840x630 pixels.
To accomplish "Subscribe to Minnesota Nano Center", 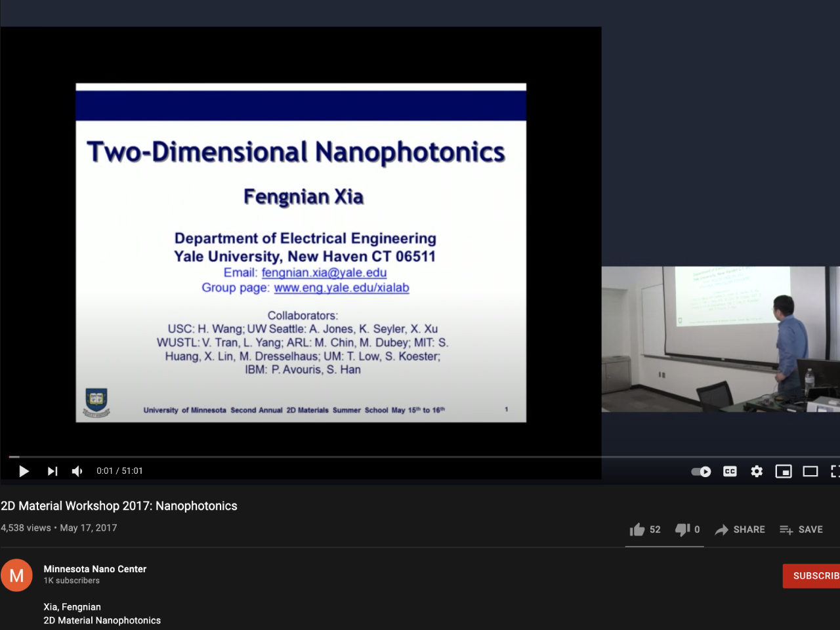I will click(x=812, y=576).
